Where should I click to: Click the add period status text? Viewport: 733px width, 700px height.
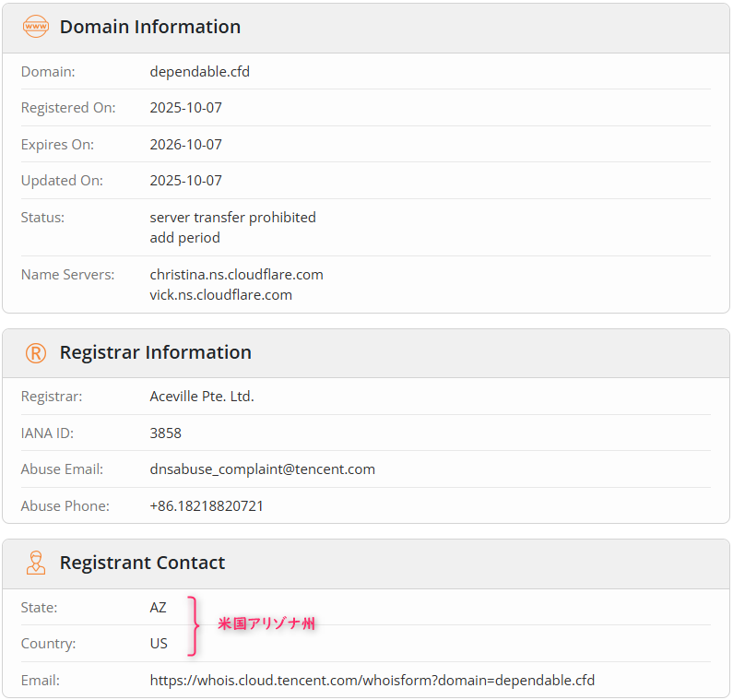tap(184, 238)
